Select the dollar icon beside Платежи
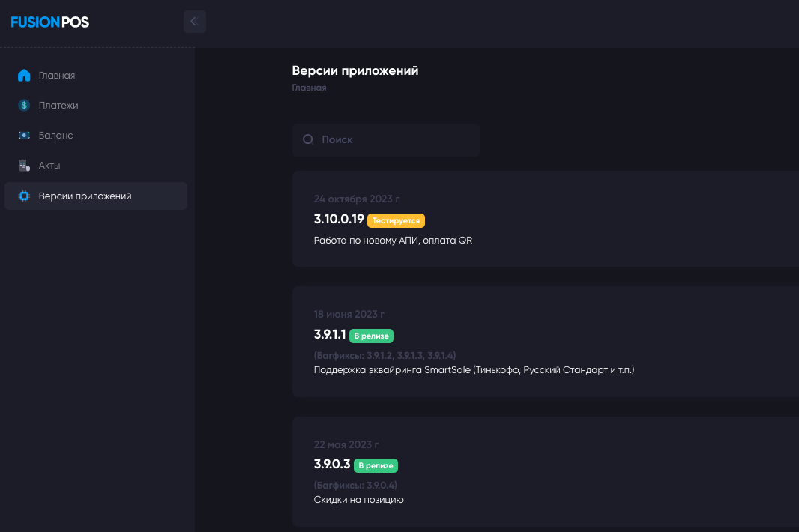This screenshot has width=799, height=532. (x=24, y=105)
